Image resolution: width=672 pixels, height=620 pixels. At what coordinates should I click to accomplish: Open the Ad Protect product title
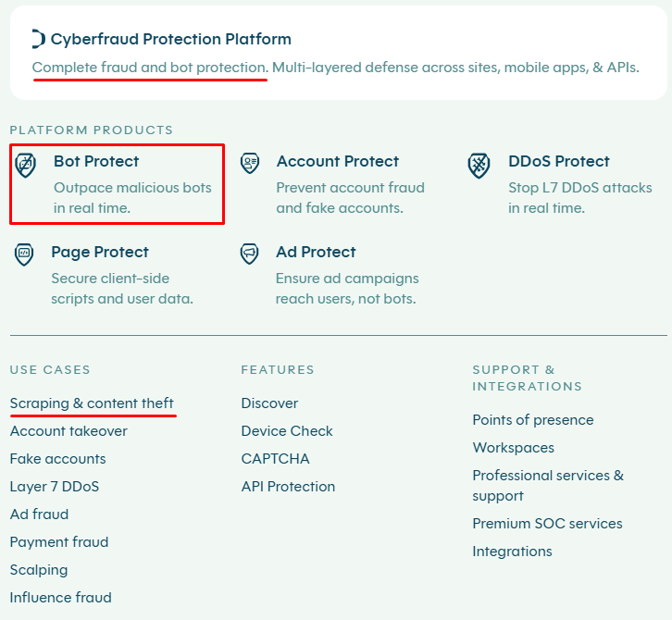coord(316,252)
